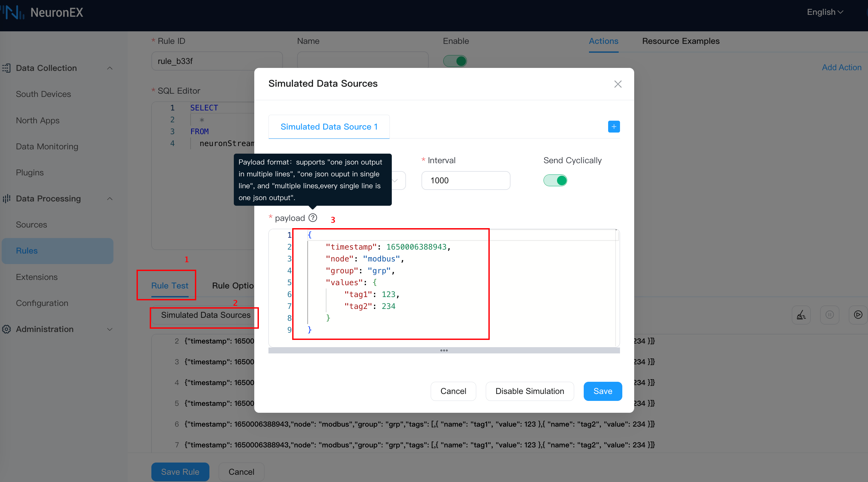This screenshot has width=868, height=482.
Task: Open the English language dropdown
Action: tap(824, 12)
